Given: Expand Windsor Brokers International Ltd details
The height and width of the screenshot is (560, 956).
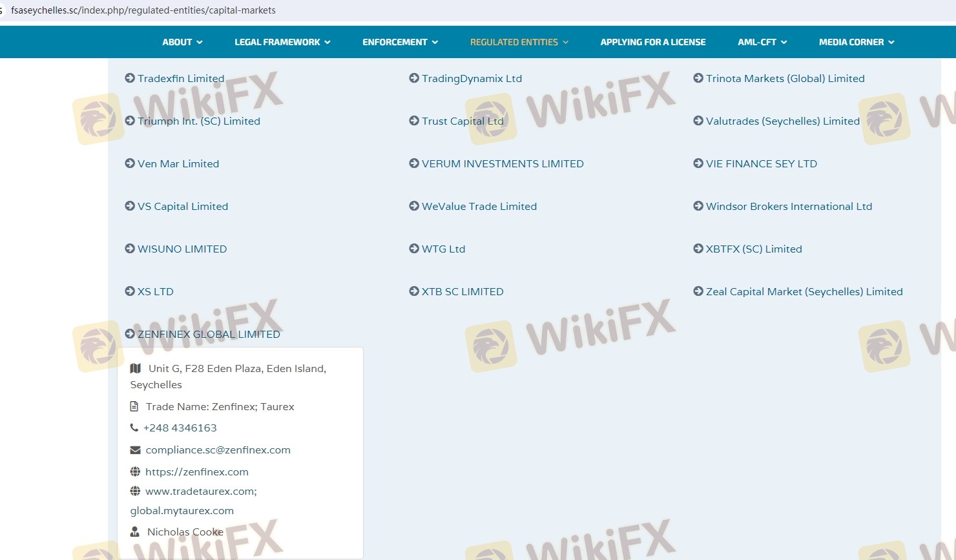Looking at the screenshot, I should (x=789, y=206).
